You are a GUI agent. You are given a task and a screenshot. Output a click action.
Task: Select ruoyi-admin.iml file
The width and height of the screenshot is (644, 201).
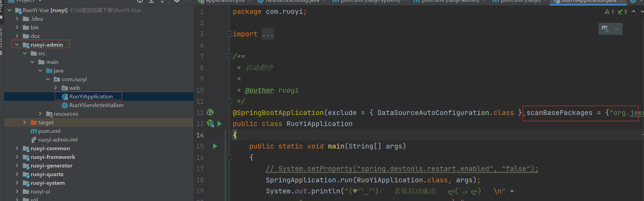[x=99, y=140]
